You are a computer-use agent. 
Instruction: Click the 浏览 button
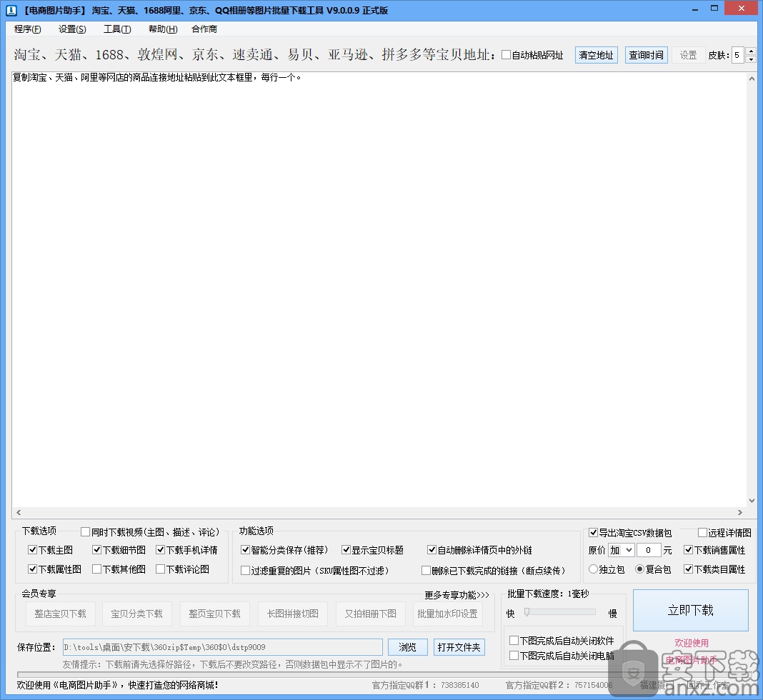pos(408,647)
